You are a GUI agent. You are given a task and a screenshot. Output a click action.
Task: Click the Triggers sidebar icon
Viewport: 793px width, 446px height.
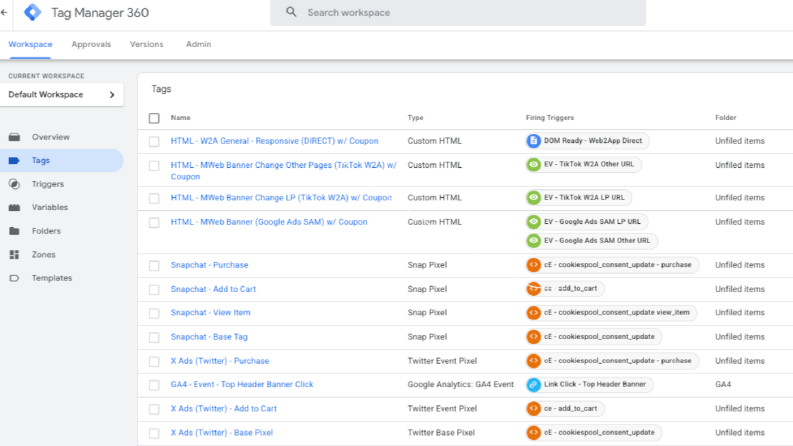click(14, 184)
